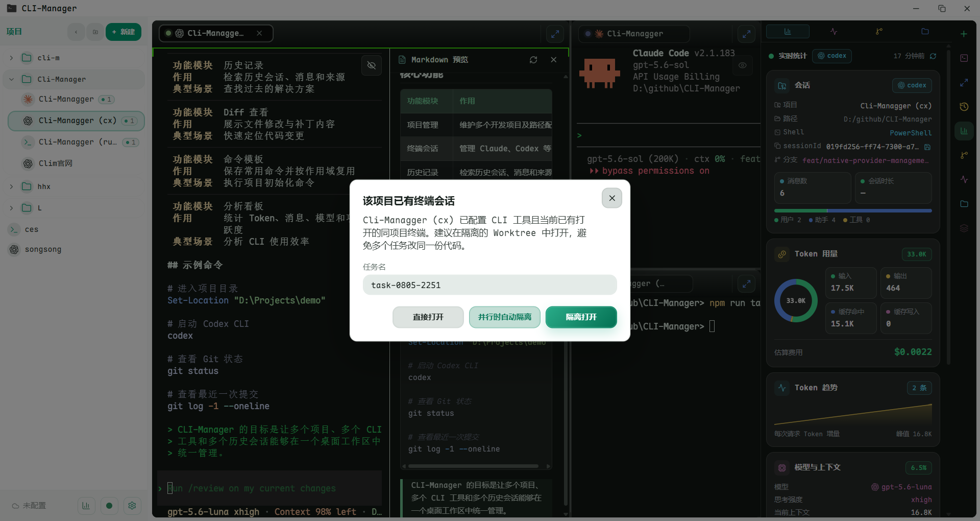Switch to the Cli-Managge… terminal tab
This screenshot has width=980, height=521.
point(215,33)
